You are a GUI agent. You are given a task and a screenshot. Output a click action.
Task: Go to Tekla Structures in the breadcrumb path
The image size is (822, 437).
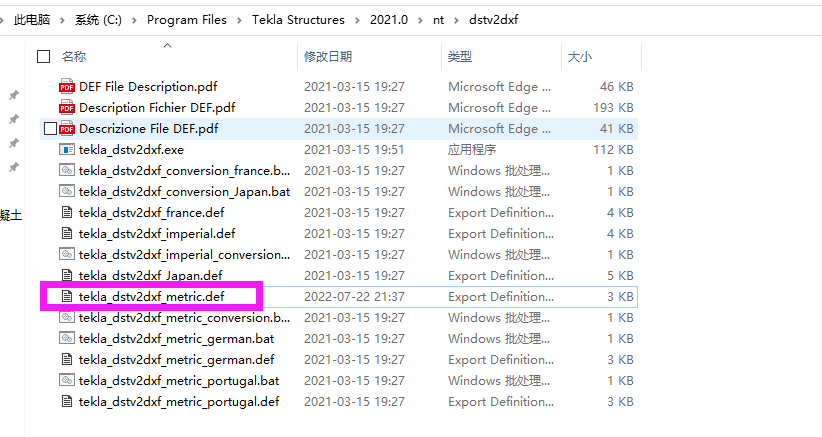298,20
